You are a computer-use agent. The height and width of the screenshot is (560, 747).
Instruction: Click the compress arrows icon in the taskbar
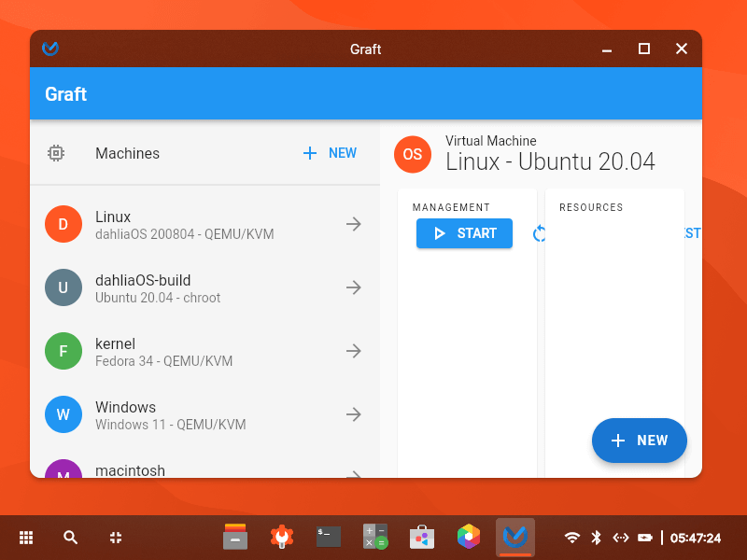pos(115,538)
